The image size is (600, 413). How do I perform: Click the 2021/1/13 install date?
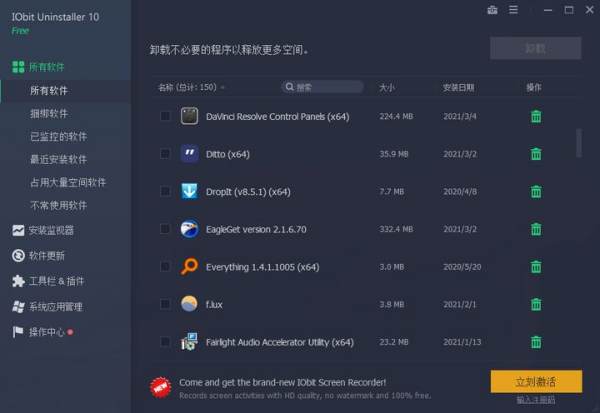pos(462,342)
